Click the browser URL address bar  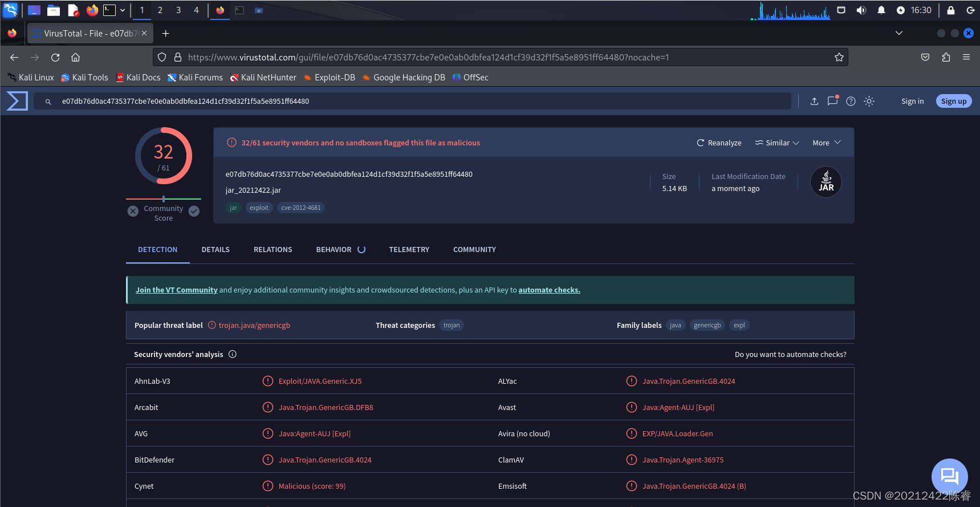501,57
